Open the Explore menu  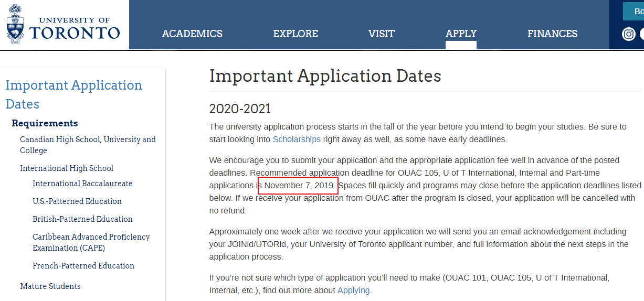click(295, 34)
